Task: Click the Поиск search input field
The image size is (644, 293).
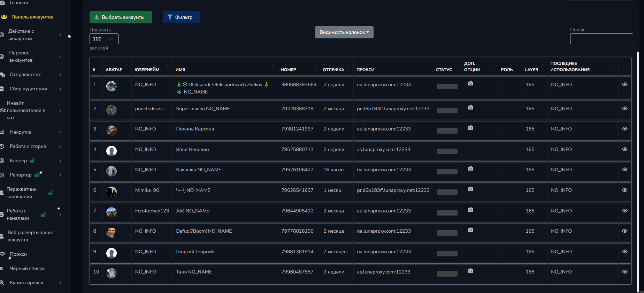Action: (601, 39)
